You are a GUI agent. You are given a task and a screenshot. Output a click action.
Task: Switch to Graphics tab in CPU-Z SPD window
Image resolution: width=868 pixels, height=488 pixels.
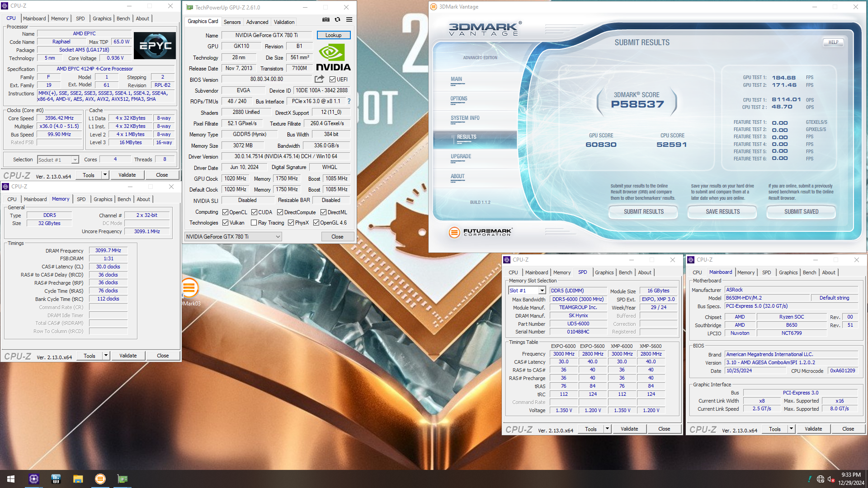click(604, 272)
